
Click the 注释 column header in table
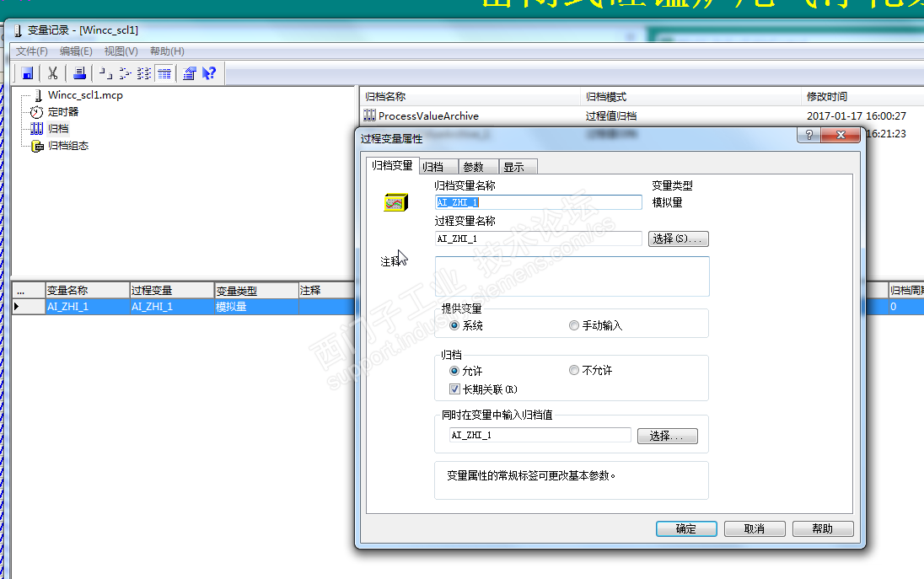[327, 291]
